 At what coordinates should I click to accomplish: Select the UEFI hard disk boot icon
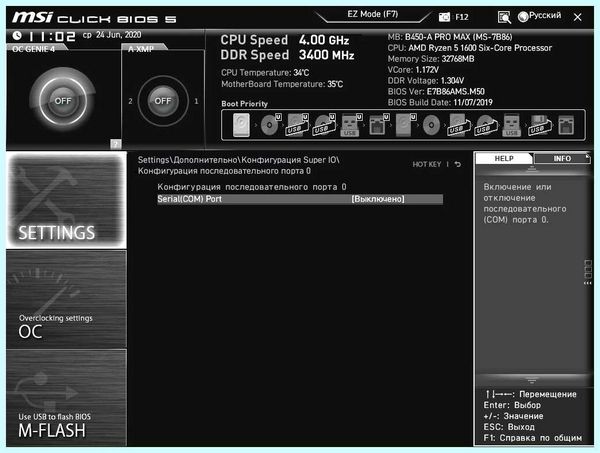click(x=405, y=125)
